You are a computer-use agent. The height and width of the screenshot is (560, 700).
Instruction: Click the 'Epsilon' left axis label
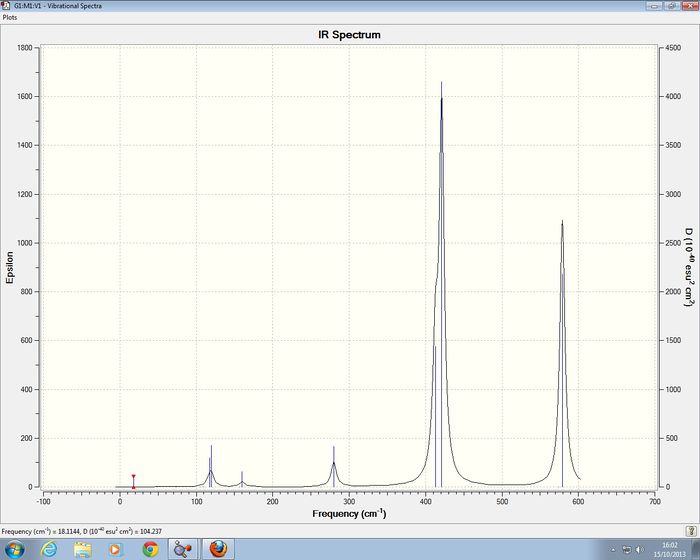[x=10, y=267]
